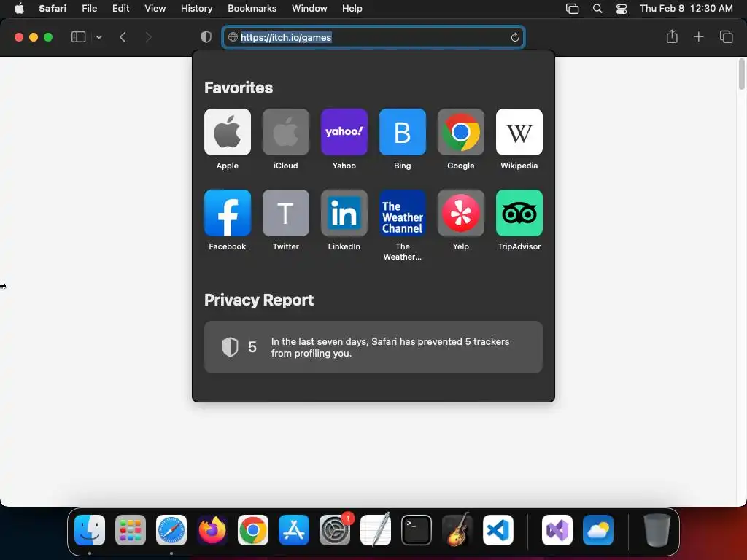
Task: Open the cloud weather app in Dock
Action: click(598, 530)
